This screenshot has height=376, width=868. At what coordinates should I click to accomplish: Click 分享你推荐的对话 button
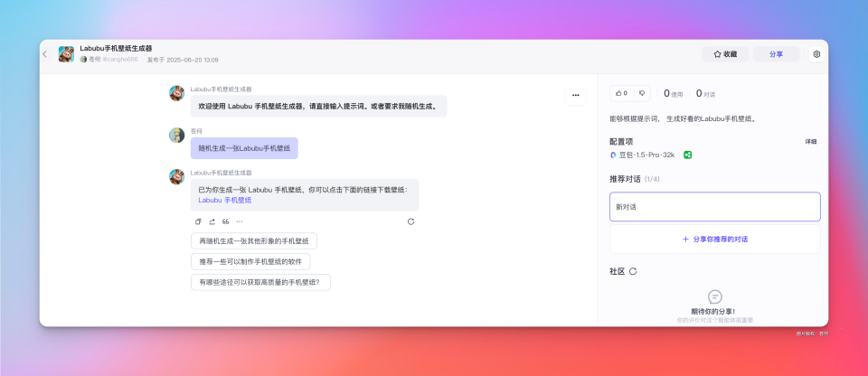[x=714, y=240]
